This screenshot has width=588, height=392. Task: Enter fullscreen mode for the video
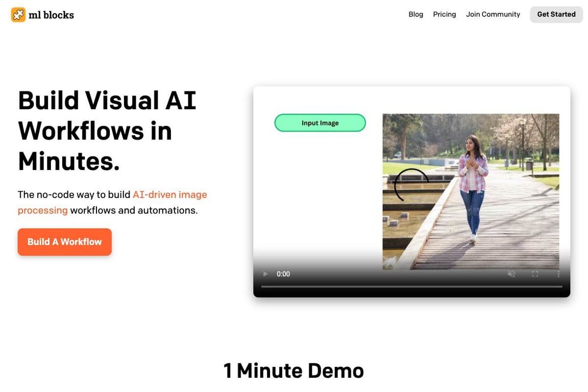535,274
